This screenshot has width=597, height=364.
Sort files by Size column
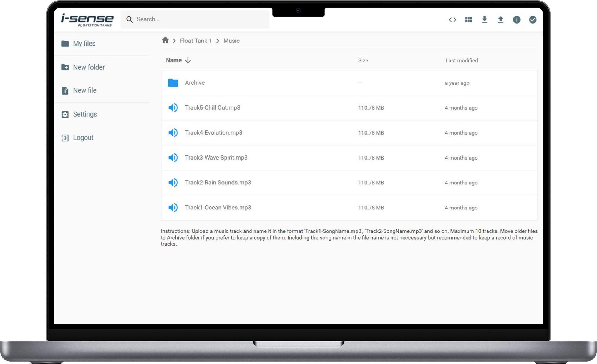click(363, 60)
